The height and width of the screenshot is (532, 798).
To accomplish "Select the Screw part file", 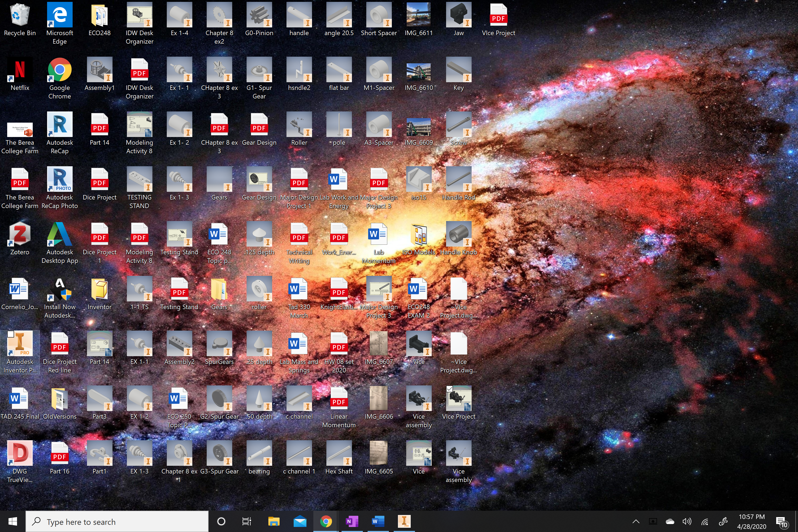I will click(459, 129).
